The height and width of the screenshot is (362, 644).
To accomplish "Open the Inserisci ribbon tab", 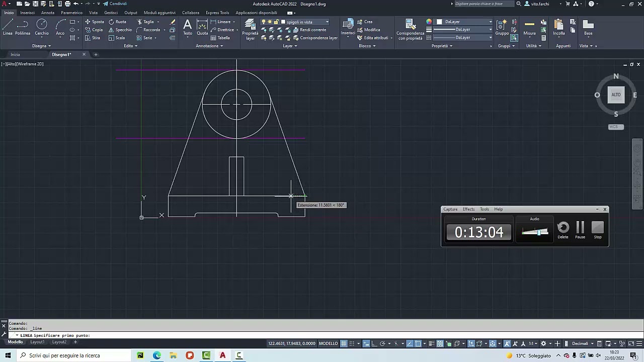I will tap(27, 13).
